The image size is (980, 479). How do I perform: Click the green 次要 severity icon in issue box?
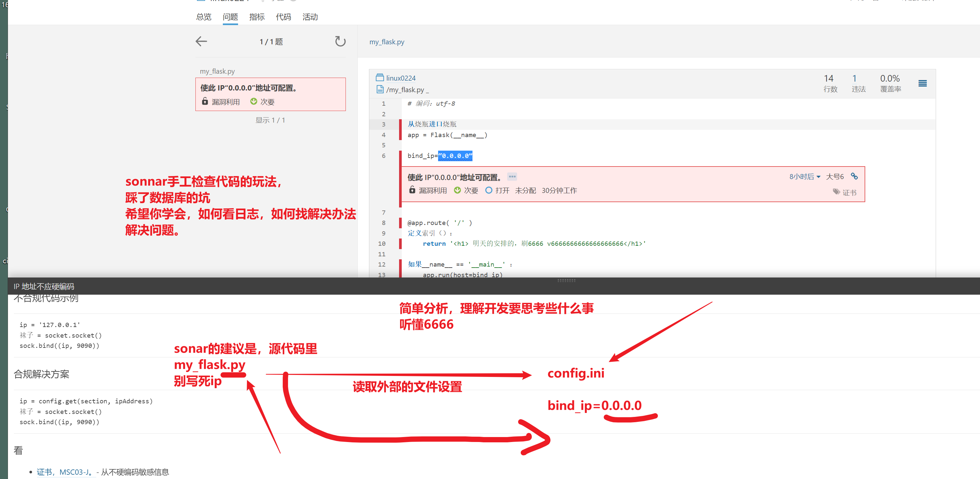pyautogui.click(x=457, y=190)
